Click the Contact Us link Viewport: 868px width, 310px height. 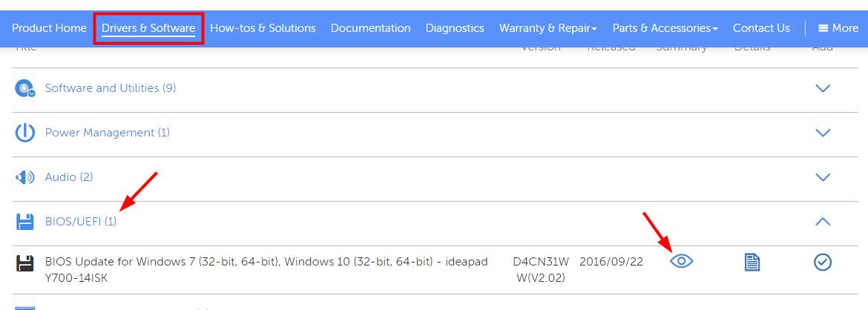pyautogui.click(x=761, y=27)
